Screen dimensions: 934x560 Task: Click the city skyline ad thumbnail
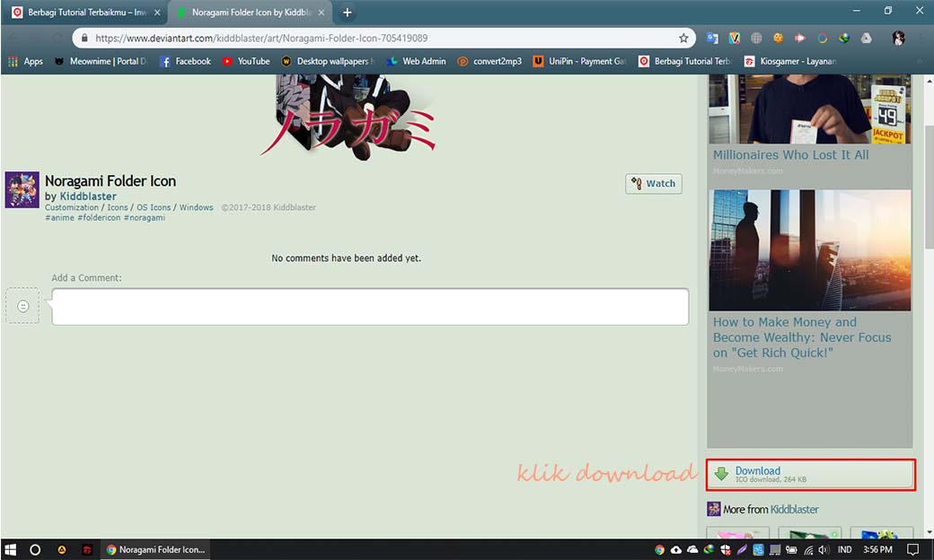809,250
